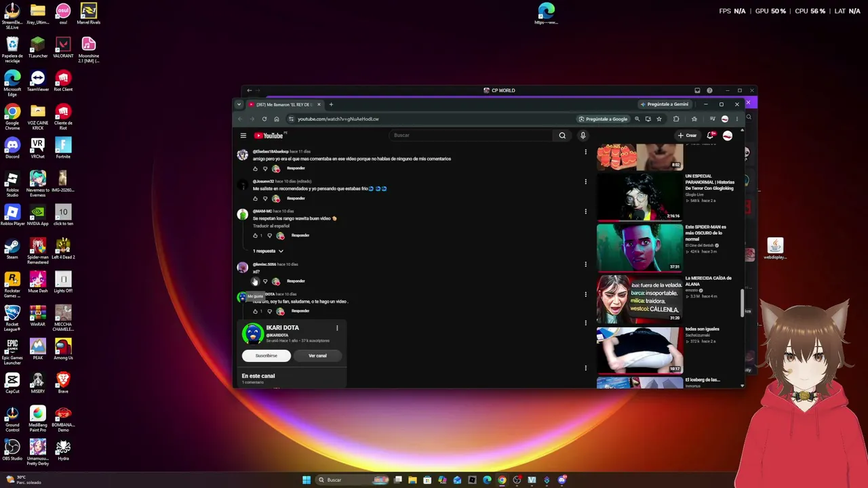Reload the YouTube page in Chrome
This screenshot has height=488, width=868.
(x=264, y=119)
